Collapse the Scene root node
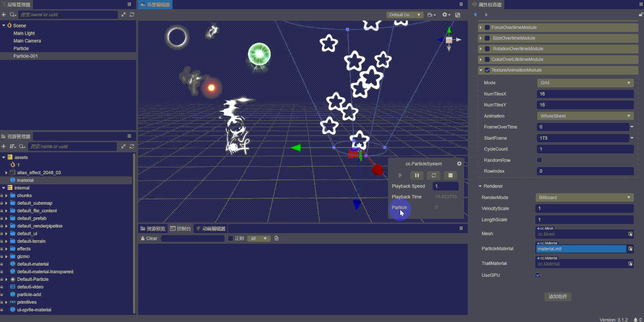644x322 pixels. coord(4,25)
